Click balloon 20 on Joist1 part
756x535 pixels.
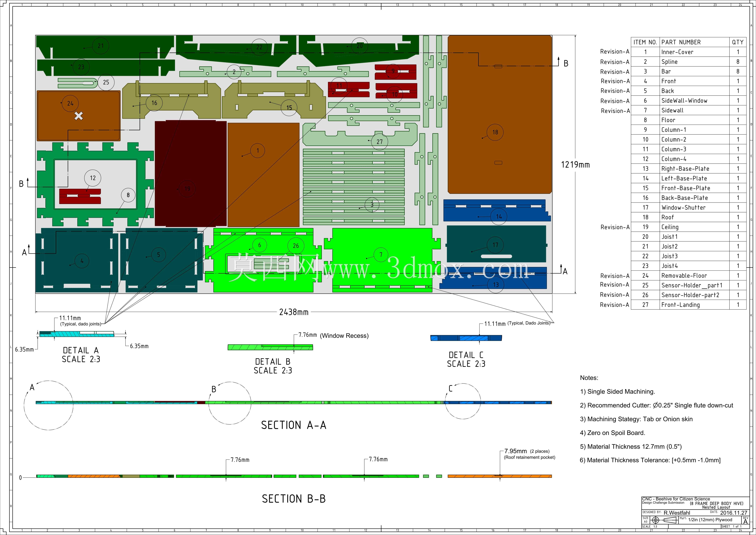pyautogui.click(x=360, y=46)
